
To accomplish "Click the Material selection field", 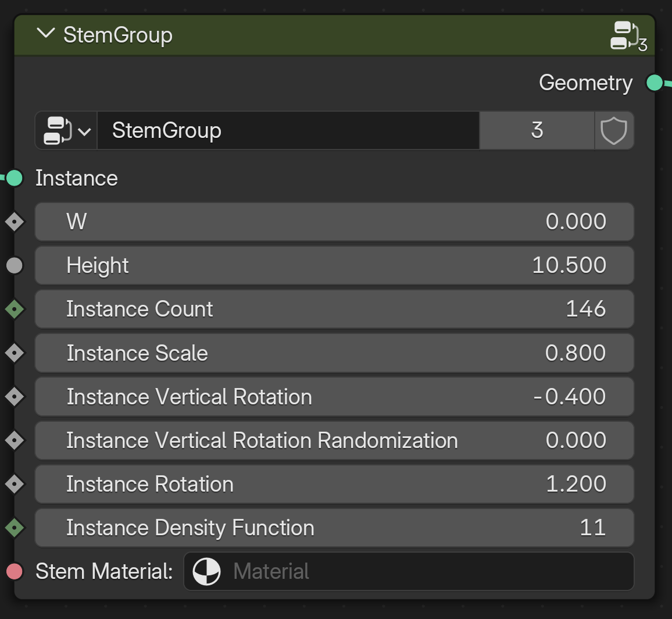I will click(407, 571).
